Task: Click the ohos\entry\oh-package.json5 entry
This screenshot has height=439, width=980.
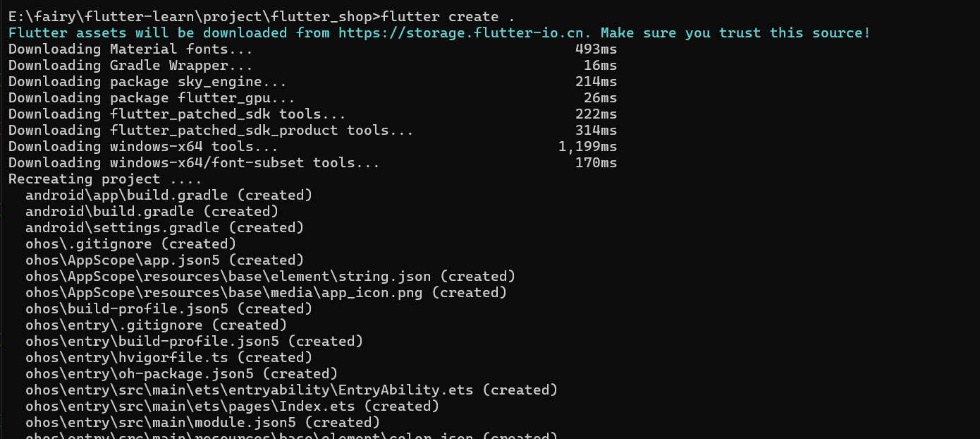Action: pos(181,373)
